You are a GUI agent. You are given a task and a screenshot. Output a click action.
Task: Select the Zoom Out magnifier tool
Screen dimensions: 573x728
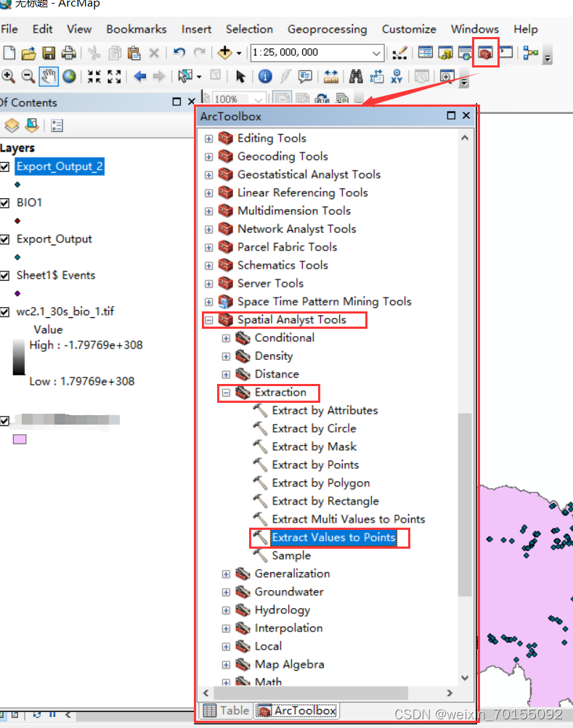click(28, 76)
